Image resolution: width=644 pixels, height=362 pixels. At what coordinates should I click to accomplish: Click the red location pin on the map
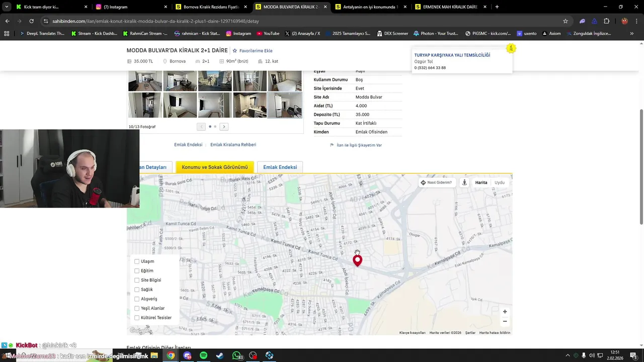click(x=357, y=260)
